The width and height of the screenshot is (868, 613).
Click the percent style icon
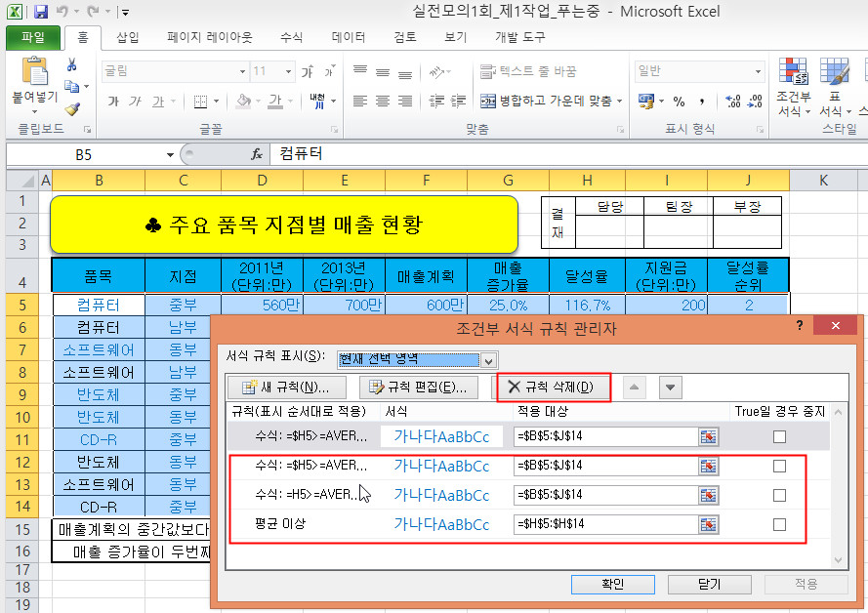click(679, 102)
